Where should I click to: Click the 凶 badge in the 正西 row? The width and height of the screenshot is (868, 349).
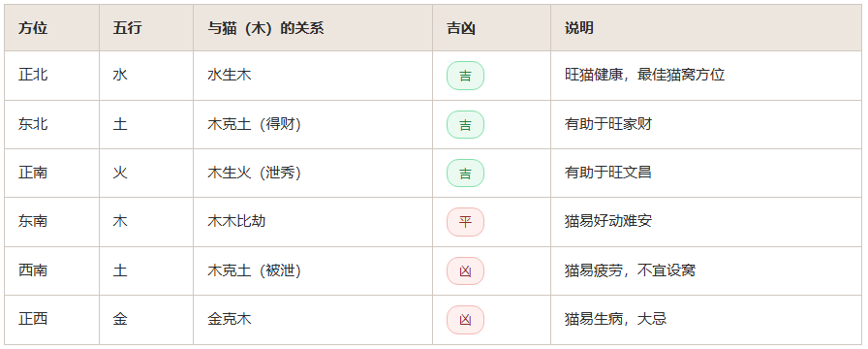pyautogui.click(x=465, y=320)
